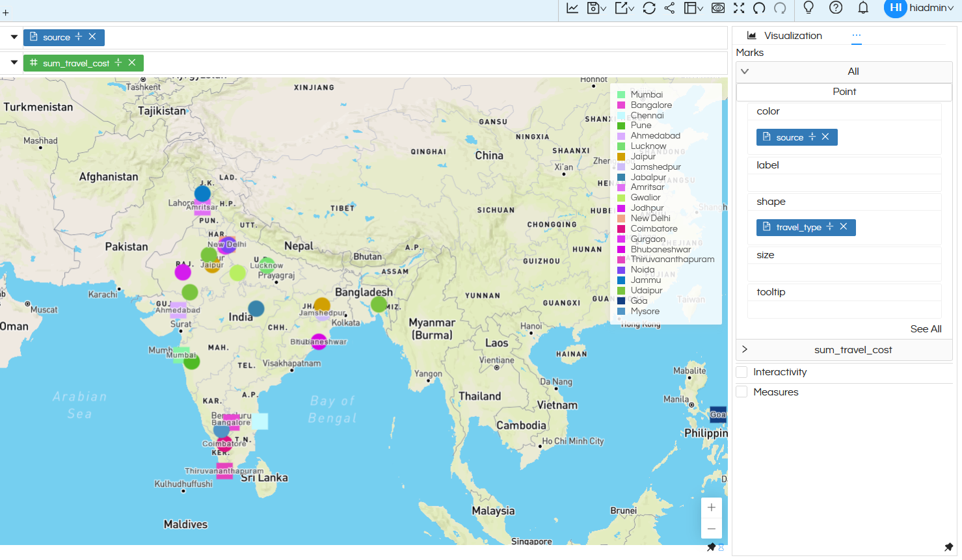Image resolution: width=962 pixels, height=560 pixels.
Task: Click the plus add icon at top left
Action: [6, 12]
